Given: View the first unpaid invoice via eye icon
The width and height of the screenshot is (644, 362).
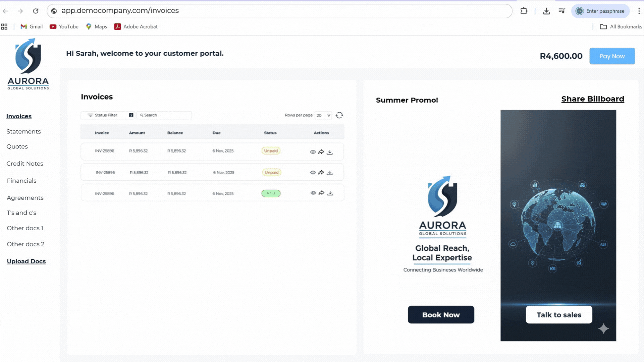Looking at the screenshot, I should pos(313,152).
